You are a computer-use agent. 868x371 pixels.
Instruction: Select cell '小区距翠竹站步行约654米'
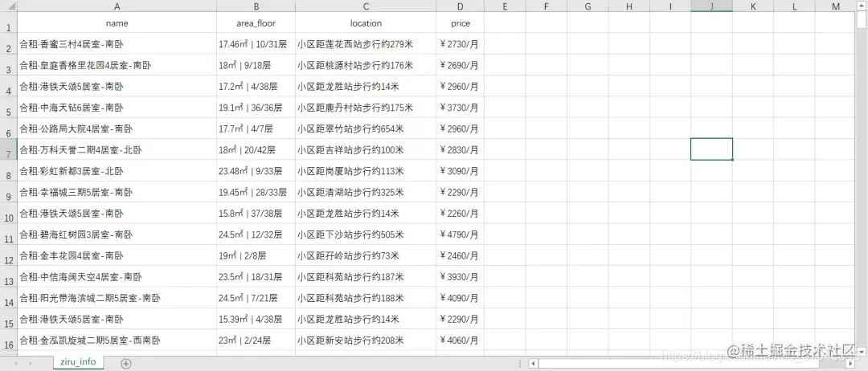(366, 128)
